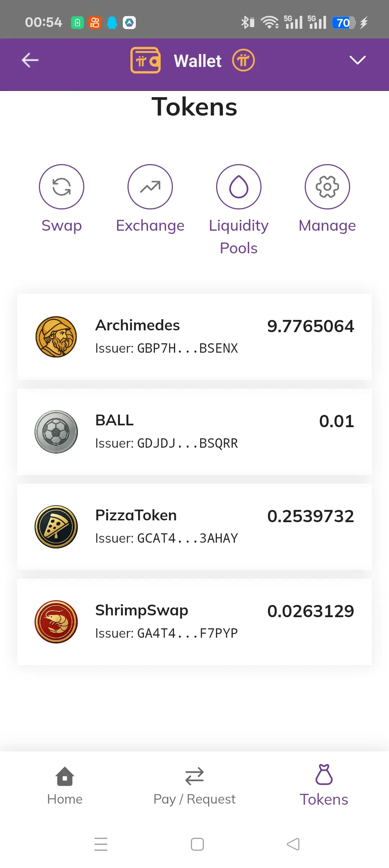Tap the ShrimpSwap balance 0.0263129
389x868 pixels.
310,611
